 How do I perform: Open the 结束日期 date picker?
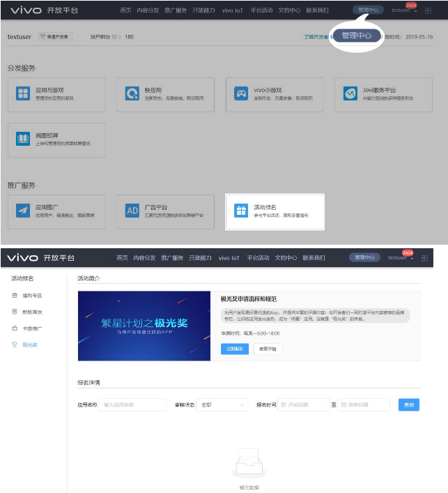364,404
